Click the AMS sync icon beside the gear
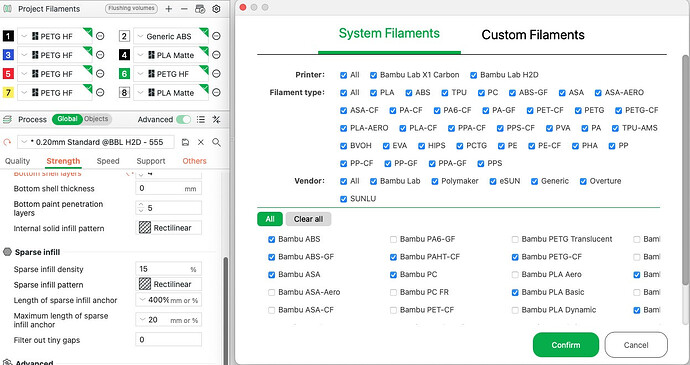690x365 pixels. 200,9
